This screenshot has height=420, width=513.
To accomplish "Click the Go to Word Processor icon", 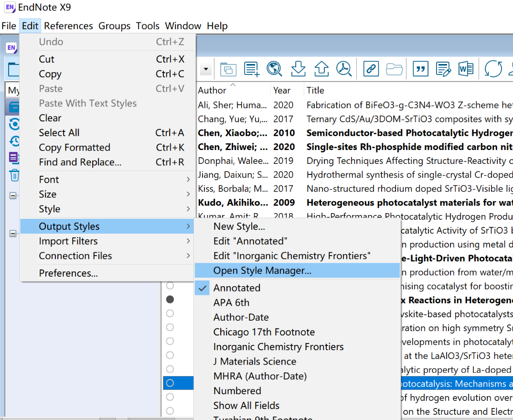I will (466, 69).
